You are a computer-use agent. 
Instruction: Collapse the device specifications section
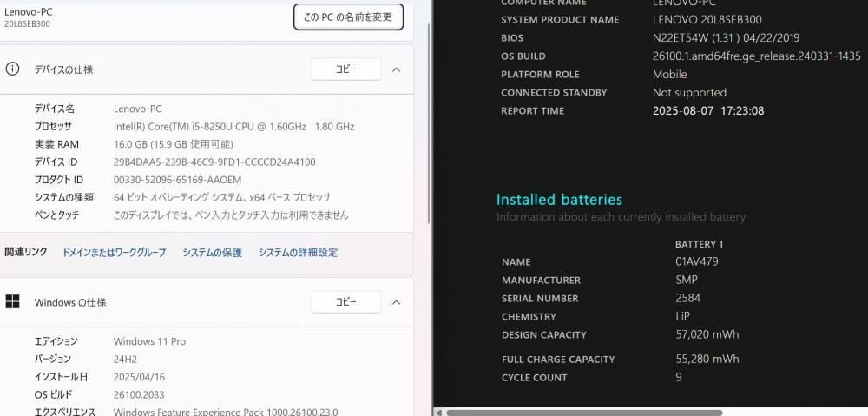397,69
